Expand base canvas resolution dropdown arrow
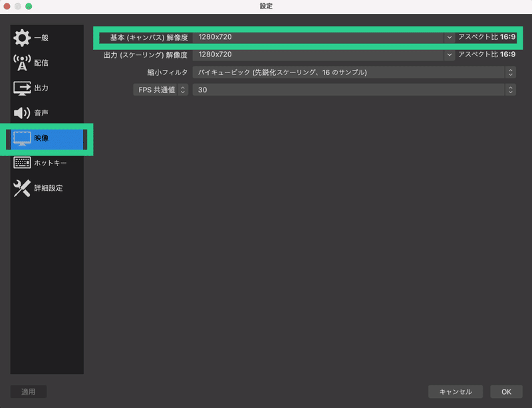Screen dimensions: 532x408 pyautogui.click(x=450, y=37)
